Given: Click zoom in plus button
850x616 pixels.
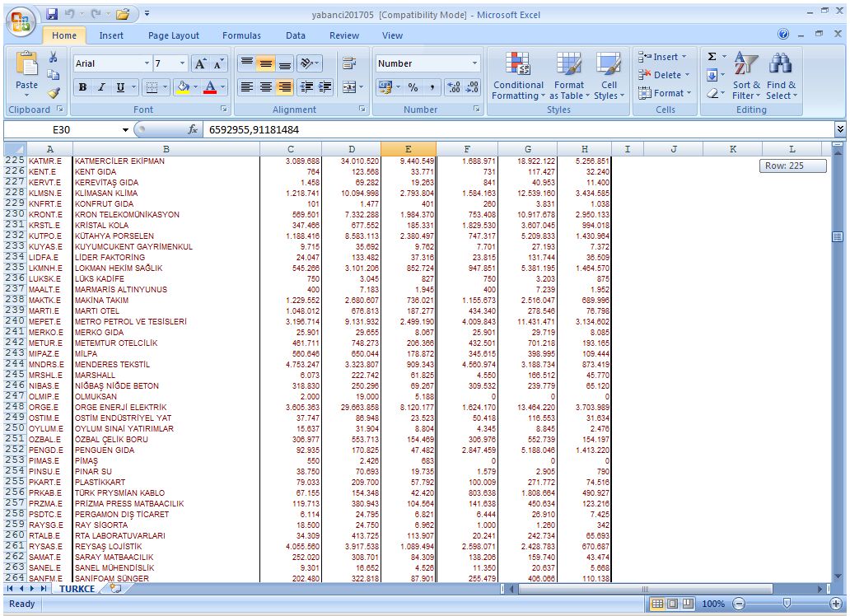Looking at the screenshot, I should (x=836, y=604).
